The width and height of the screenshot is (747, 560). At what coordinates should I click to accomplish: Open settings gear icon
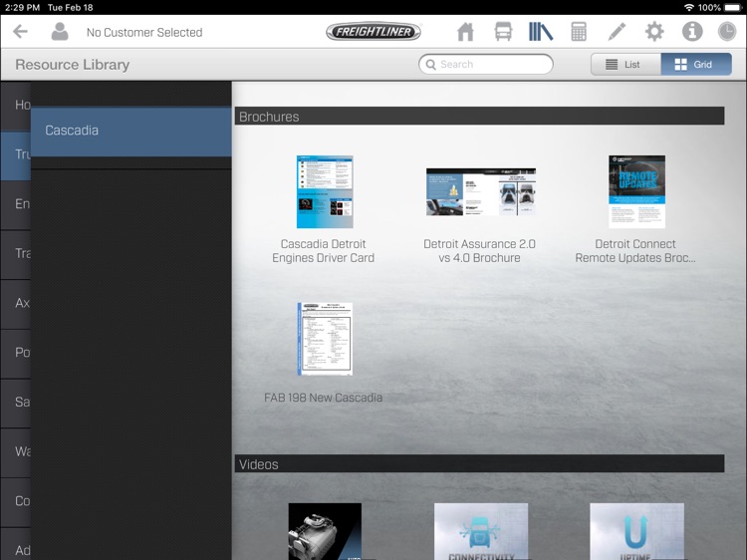(x=654, y=32)
